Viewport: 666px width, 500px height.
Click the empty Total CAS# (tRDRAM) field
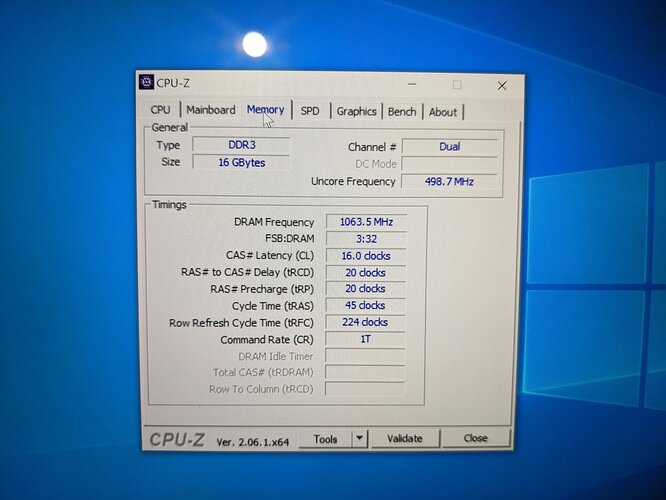coord(365,372)
